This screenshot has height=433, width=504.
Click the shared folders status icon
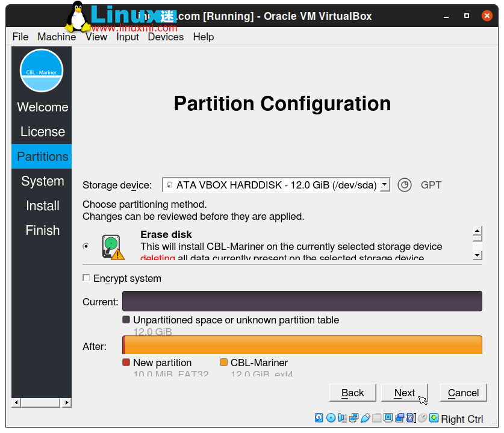coord(377,417)
